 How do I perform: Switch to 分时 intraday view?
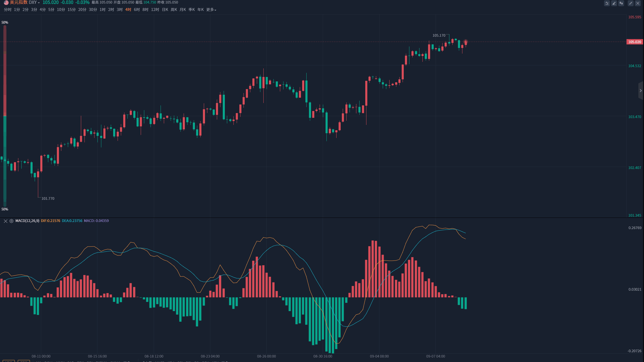8,10
